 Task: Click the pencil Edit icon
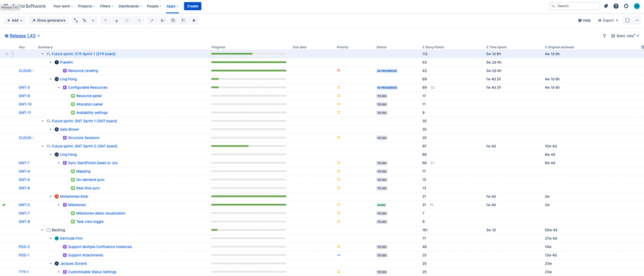coord(152,20)
